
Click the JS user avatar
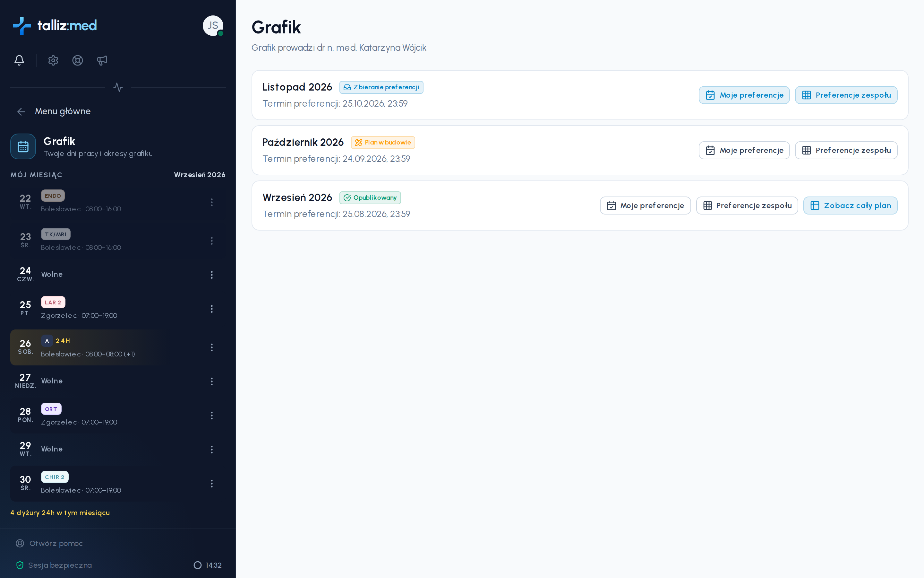pos(213,26)
